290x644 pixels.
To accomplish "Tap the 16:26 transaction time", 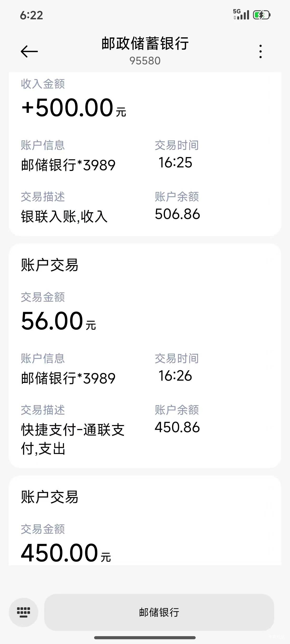I will (175, 376).
